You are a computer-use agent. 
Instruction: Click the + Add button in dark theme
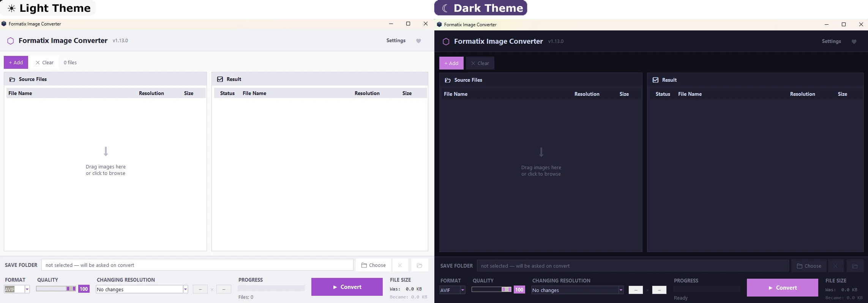(451, 63)
